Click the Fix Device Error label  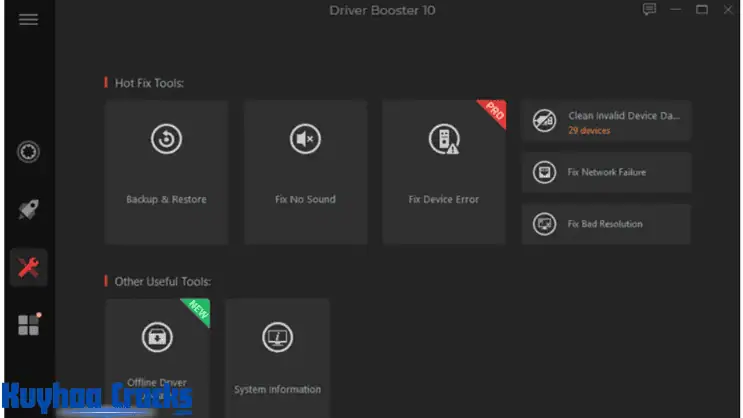click(443, 200)
